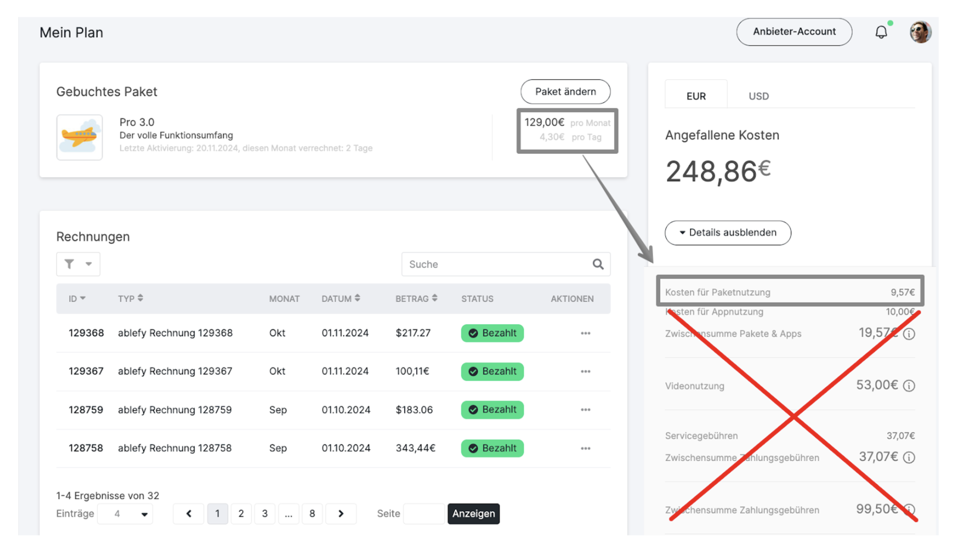Go to next invoices page arrow
Image resolution: width=960 pixels, height=560 pixels.
(x=341, y=513)
